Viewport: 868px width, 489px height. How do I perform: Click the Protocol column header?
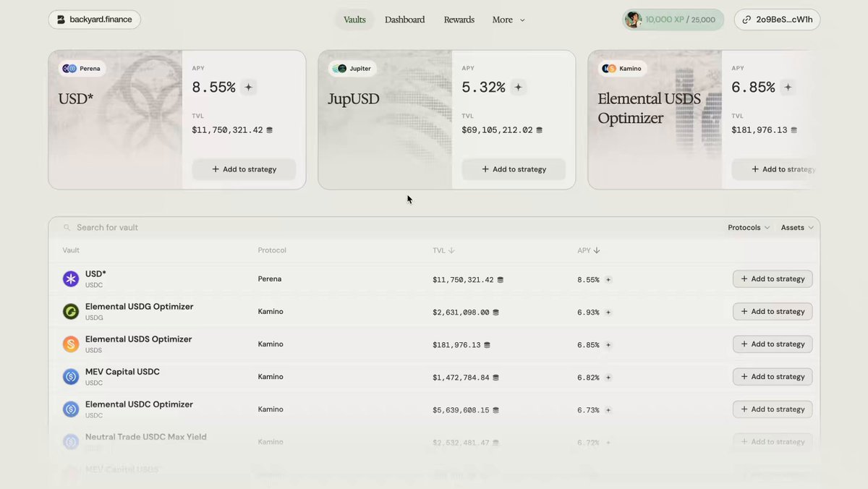pyautogui.click(x=272, y=250)
